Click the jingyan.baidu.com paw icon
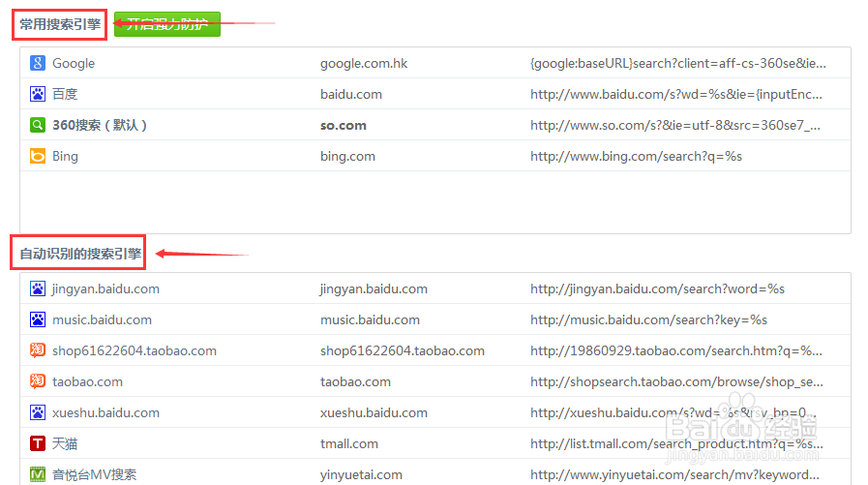The height and width of the screenshot is (485, 868). pos(38,289)
